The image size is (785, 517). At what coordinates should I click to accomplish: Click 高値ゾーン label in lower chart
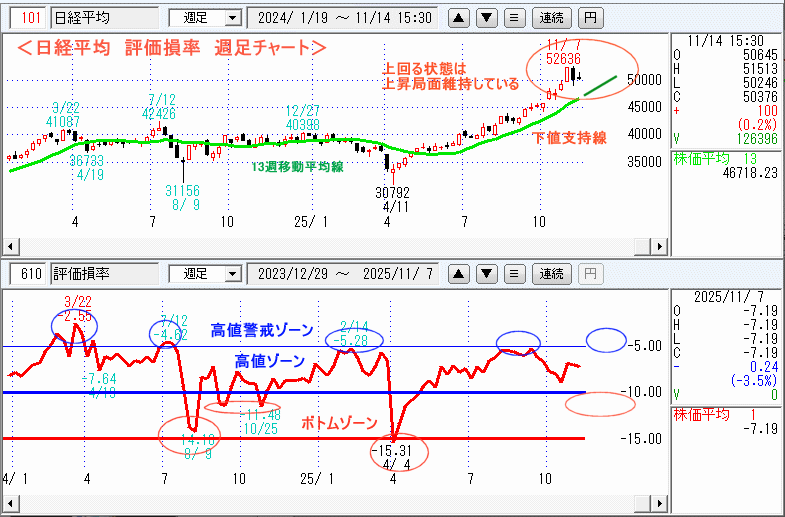[270, 361]
